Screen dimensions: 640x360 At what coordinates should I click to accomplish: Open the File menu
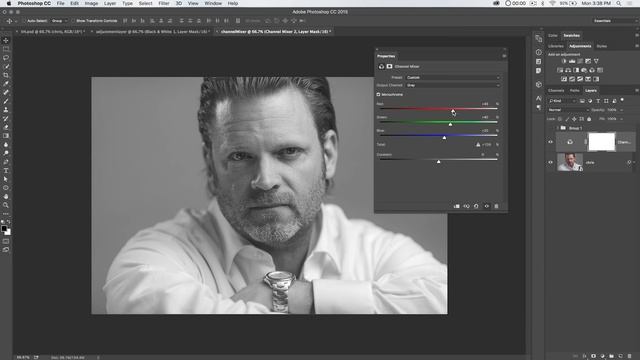pyautogui.click(x=60, y=3)
